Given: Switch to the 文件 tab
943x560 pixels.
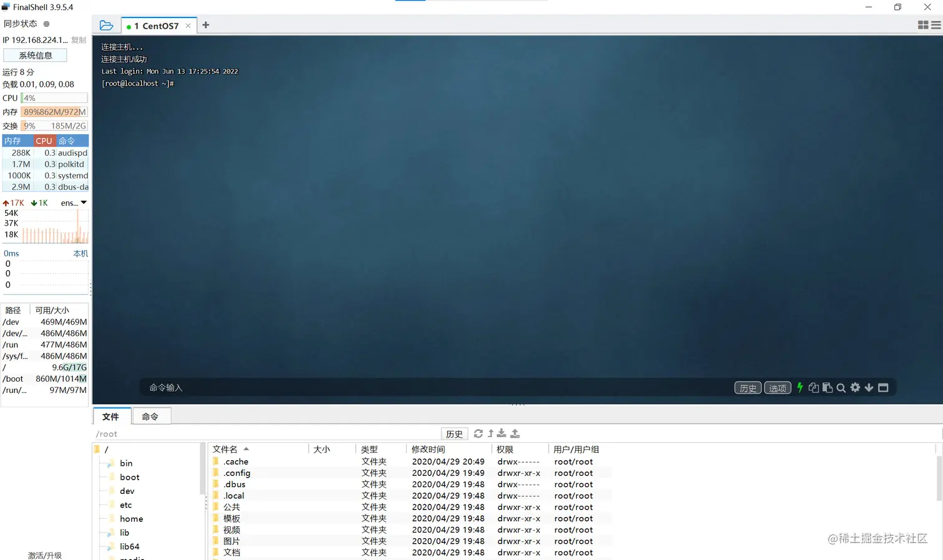Looking at the screenshot, I should coord(111,417).
